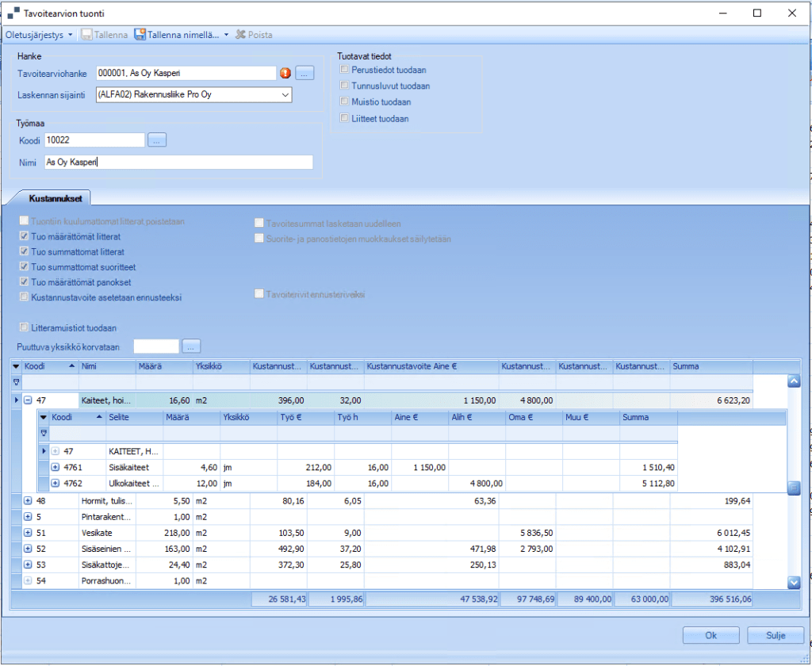Toggle Tunnusluvut tuodaan checkbox
Viewport: 812px width, 666px height.
tap(344, 86)
